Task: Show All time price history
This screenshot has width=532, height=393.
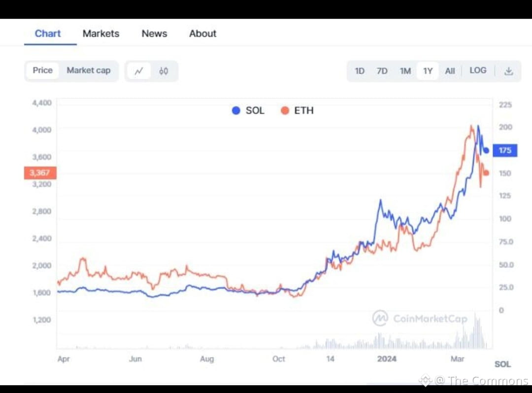Action: [450, 71]
